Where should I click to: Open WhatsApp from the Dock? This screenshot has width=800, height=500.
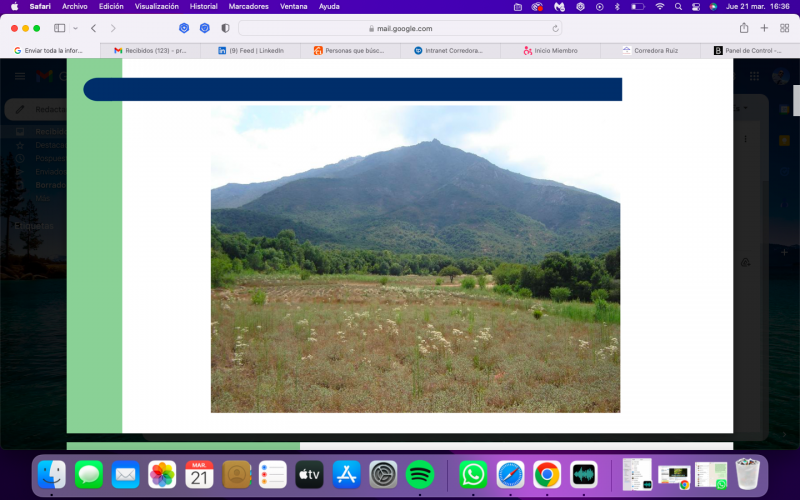tap(473, 474)
